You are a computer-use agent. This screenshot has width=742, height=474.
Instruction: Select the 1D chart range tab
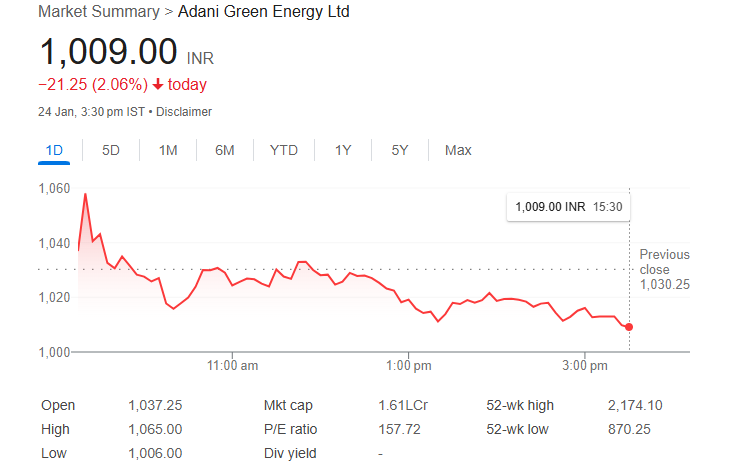point(54,150)
